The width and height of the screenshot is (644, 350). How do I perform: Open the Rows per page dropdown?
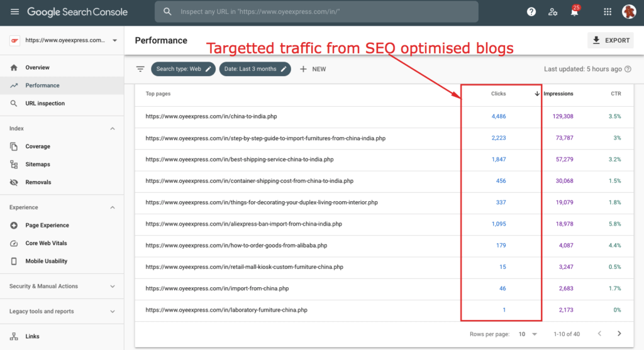point(528,334)
